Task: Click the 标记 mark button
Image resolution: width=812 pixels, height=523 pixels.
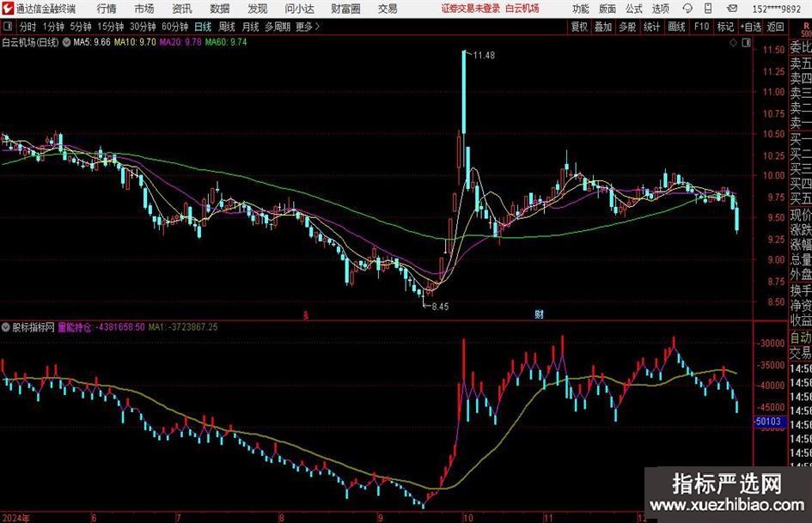Action: [x=725, y=27]
